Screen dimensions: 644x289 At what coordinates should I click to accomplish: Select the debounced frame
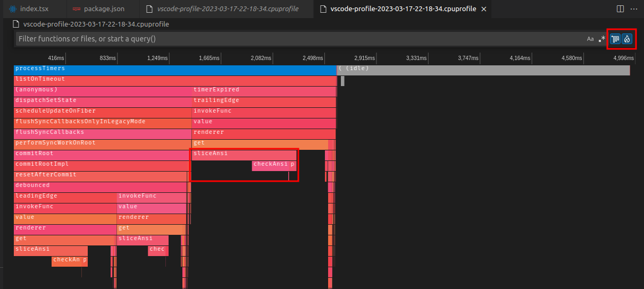[101, 187]
